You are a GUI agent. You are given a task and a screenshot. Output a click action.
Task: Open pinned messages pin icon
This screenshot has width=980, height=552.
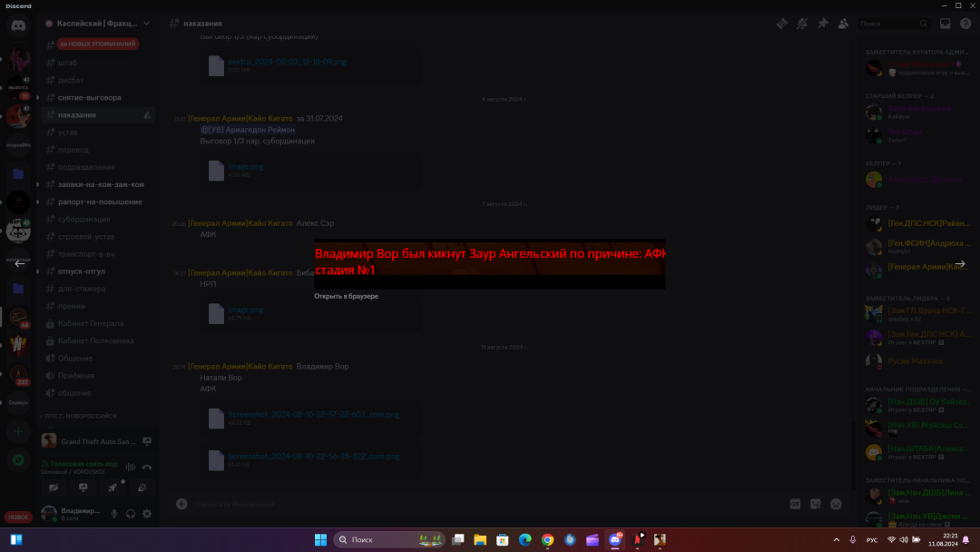pos(823,24)
